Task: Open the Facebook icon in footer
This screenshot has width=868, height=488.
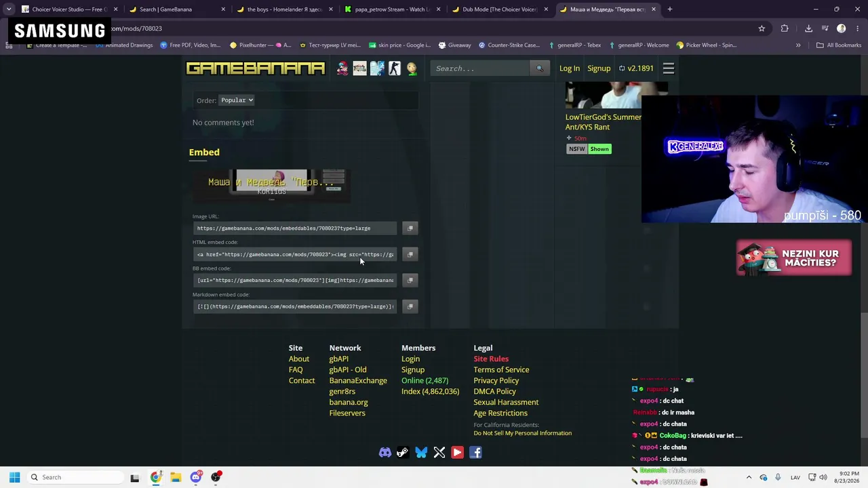Action: click(475, 453)
